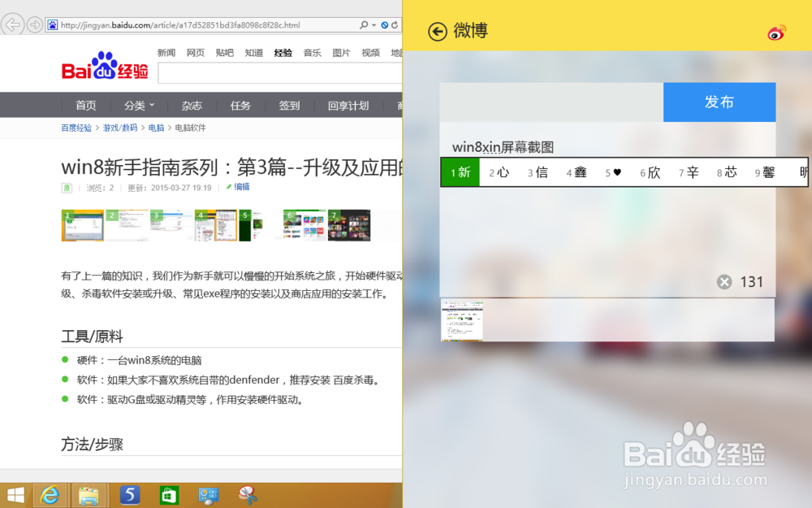The image size is (812, 508).
Task: Open the 网页 tab on Baidu
Action: click(195, 53)
